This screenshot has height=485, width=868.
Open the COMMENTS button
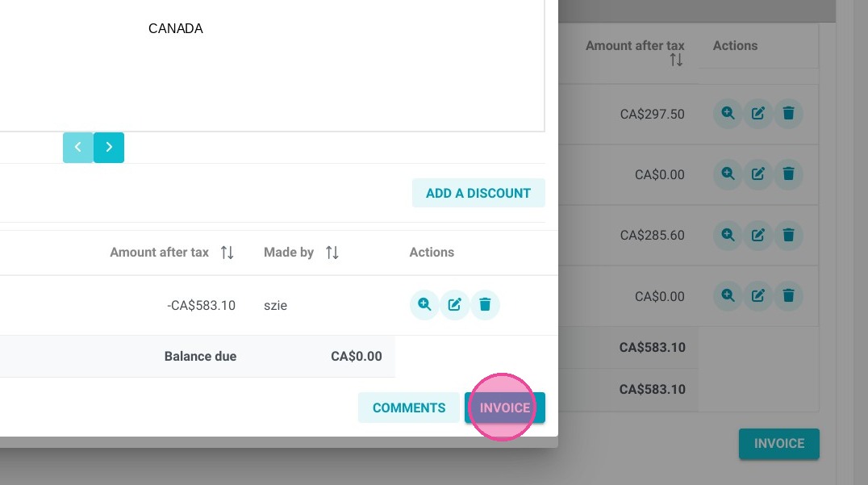[x=408, y=408]
